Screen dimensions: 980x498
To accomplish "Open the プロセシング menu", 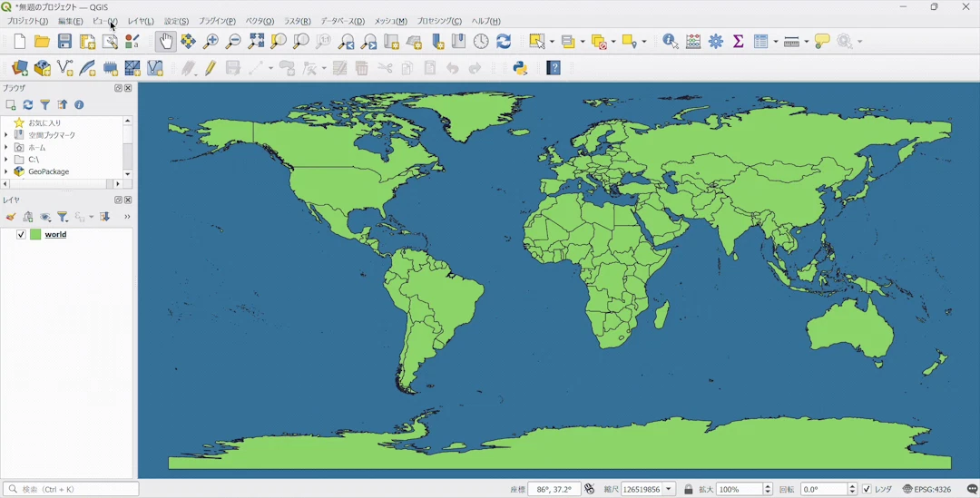I will click(x=439, y=21).
